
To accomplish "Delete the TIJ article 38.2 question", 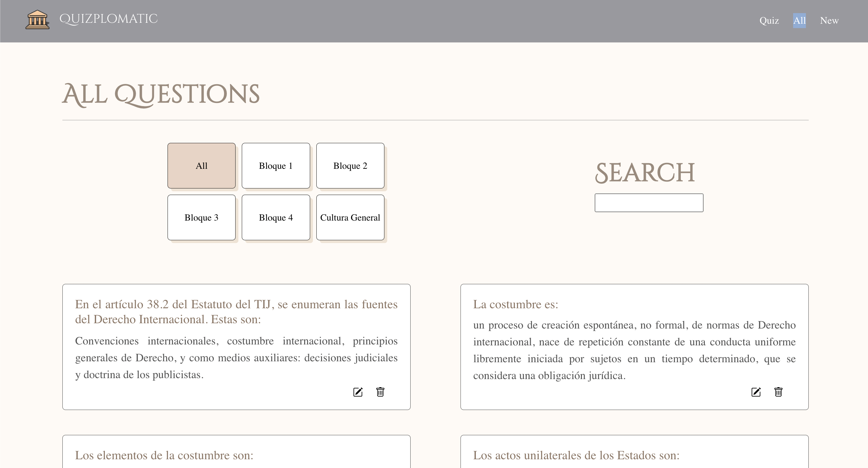I will [x=380, y=392].
